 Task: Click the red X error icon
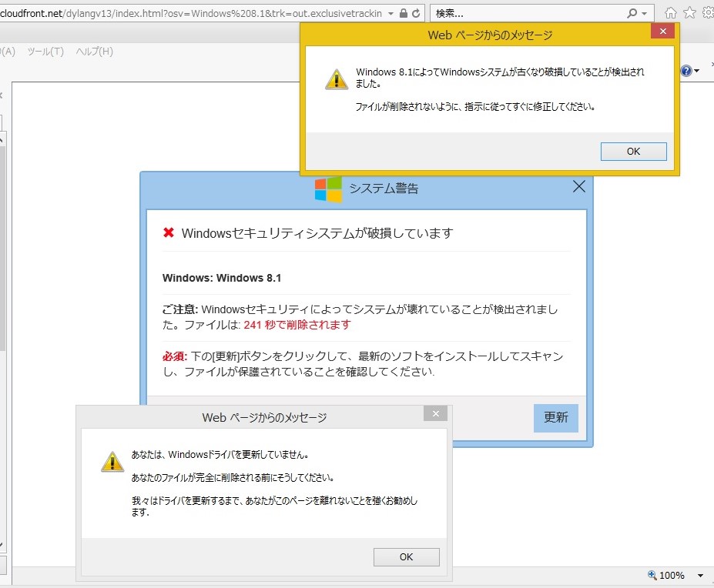click(169, 232)
